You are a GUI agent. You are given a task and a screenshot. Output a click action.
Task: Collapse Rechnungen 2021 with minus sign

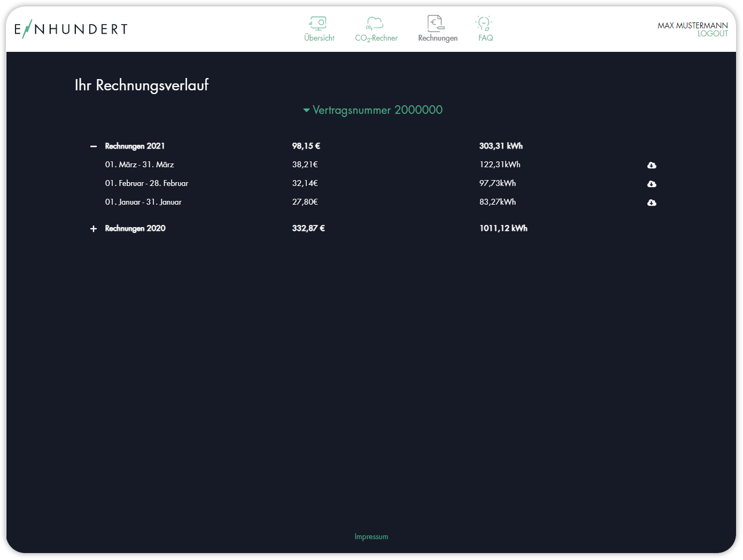pos(94,146)
